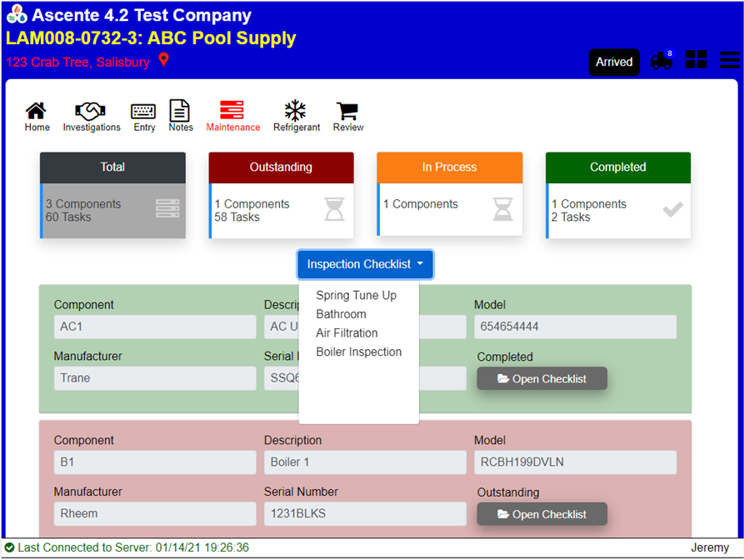This screenshot has width=744, height=560.
Task: Open the grid view icon
Action: click(x=696, y=60)
